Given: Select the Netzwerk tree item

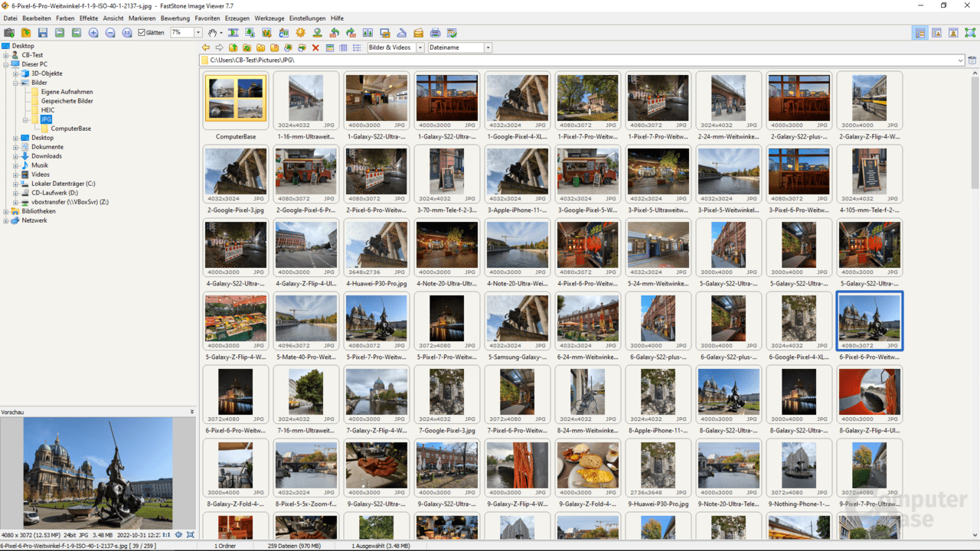Looking at the screenshot, I should 34,220.
